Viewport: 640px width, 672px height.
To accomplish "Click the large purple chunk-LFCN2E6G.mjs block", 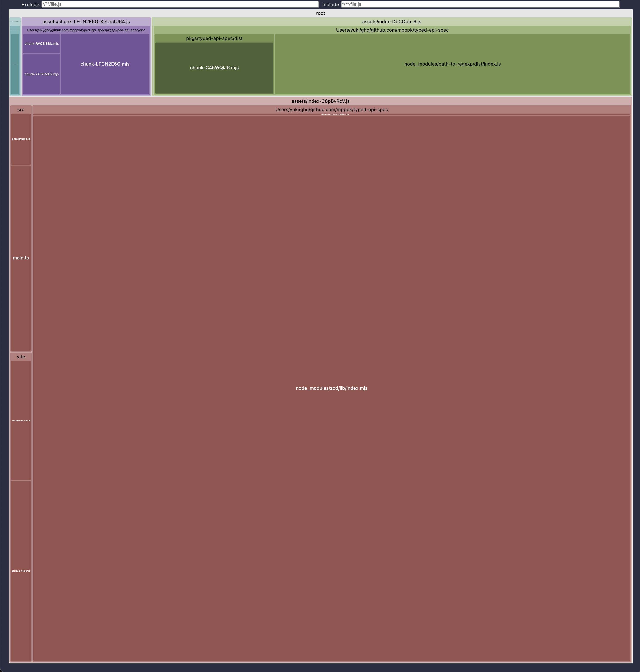I will 105,64.
